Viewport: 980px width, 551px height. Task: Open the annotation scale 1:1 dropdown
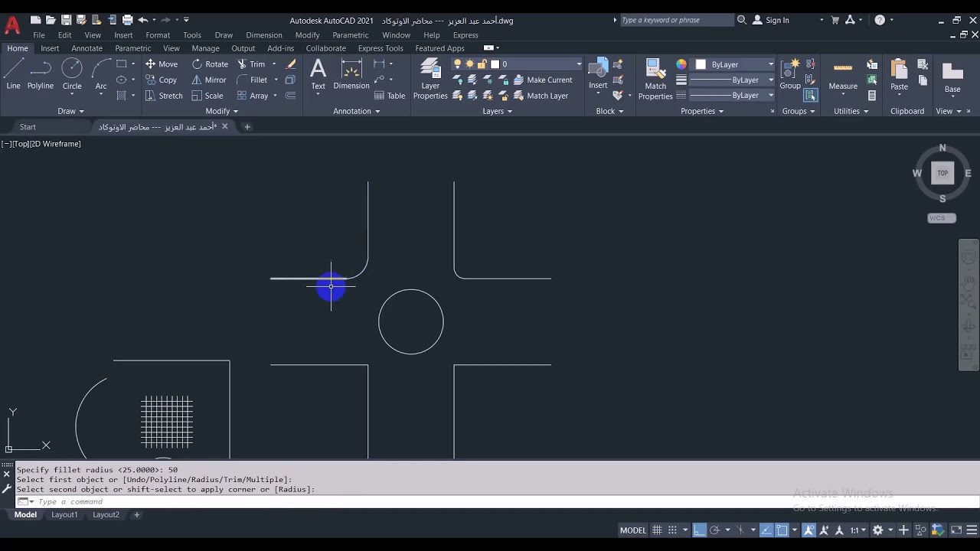point(858,530)
